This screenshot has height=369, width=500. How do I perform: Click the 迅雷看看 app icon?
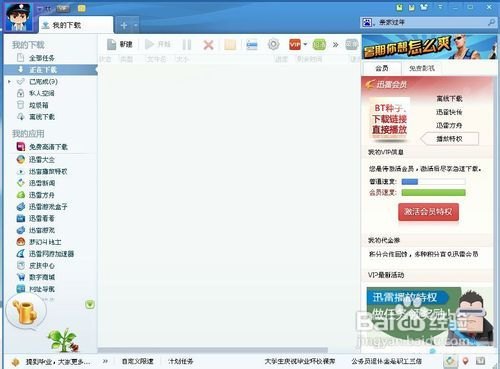coord(21,218)
